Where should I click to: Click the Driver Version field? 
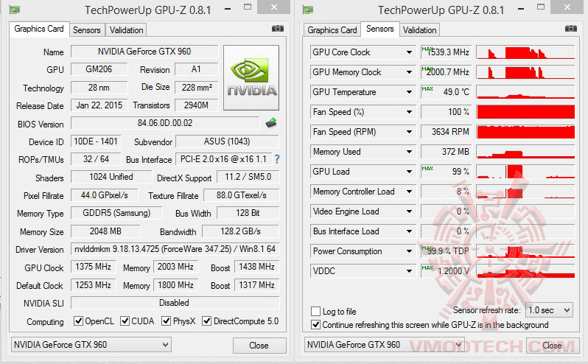pyautogui.click(x=175, y=249)
